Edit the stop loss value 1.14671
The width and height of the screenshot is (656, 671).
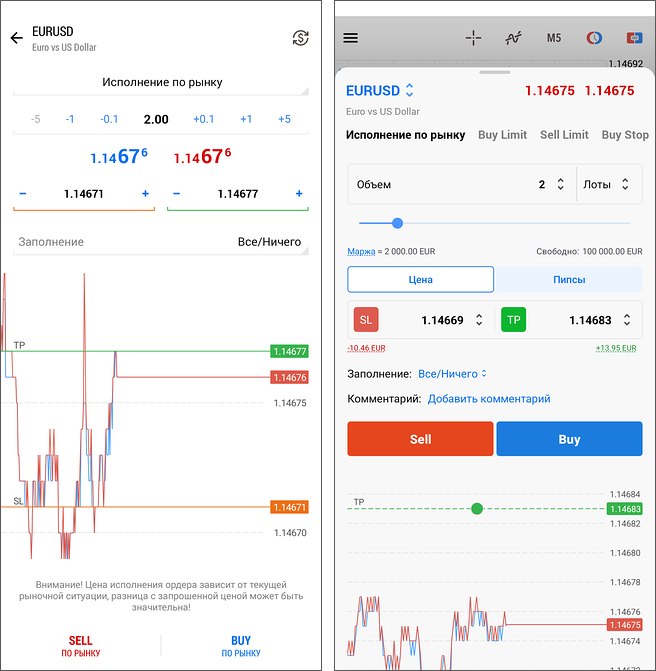(84, 194)
